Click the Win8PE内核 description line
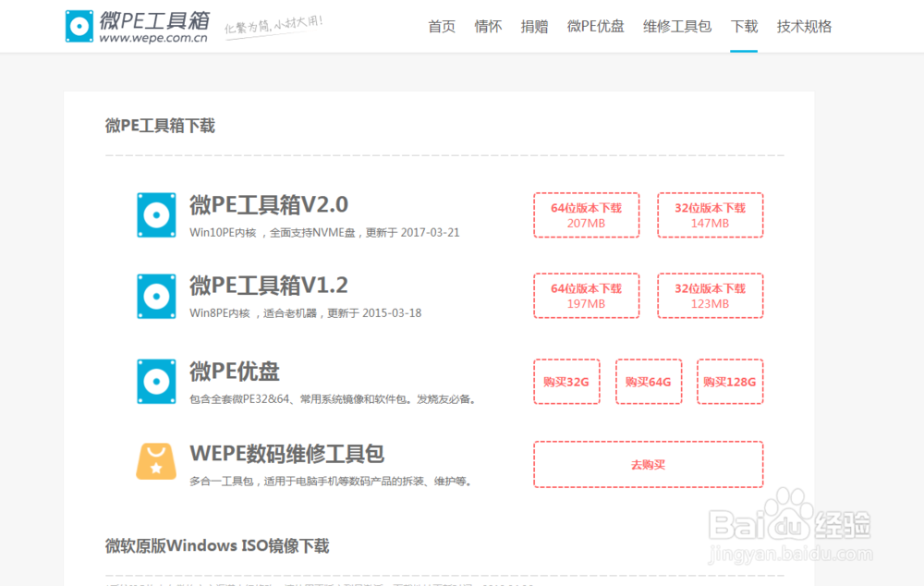The width and height of the screenshot is (924, 586). click(x=305, y=313)
